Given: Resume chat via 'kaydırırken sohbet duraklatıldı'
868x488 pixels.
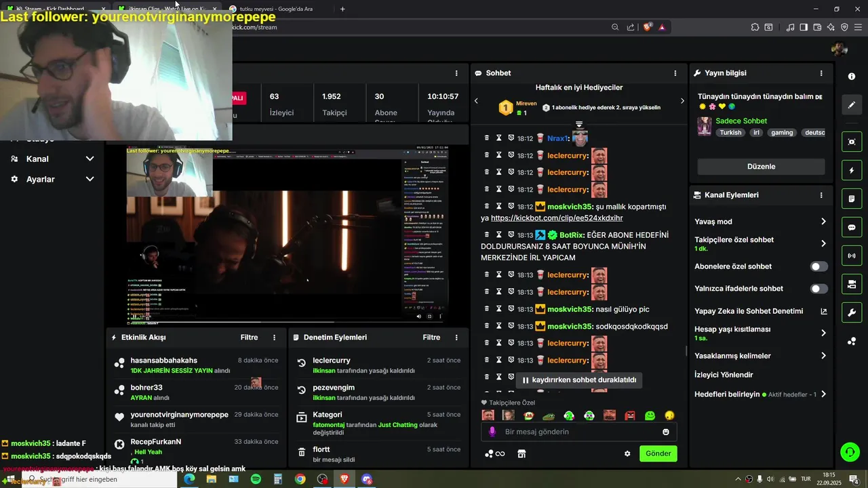Looking at the screenshot, I should [579, 380].
